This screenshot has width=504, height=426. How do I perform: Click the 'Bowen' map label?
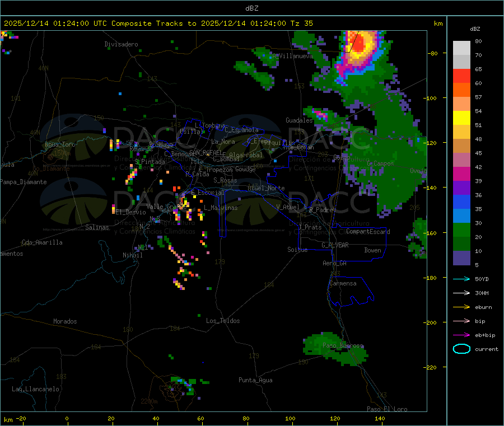point(372,250)
